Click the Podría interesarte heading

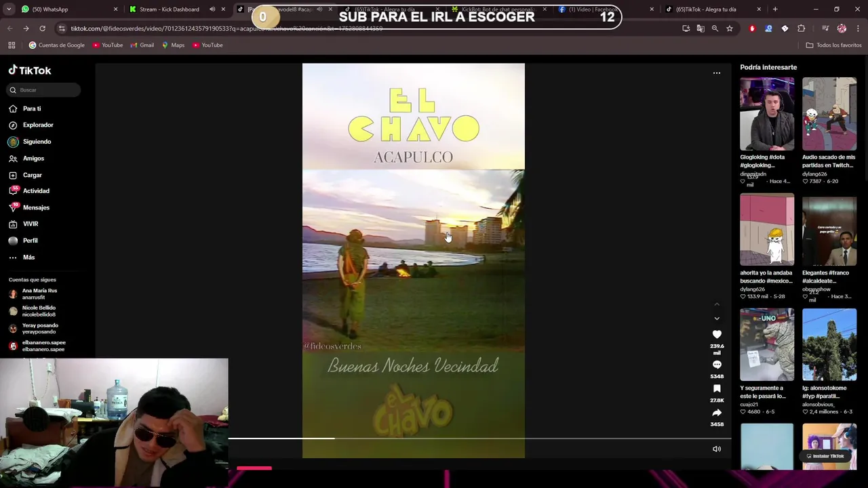point(768,67)
